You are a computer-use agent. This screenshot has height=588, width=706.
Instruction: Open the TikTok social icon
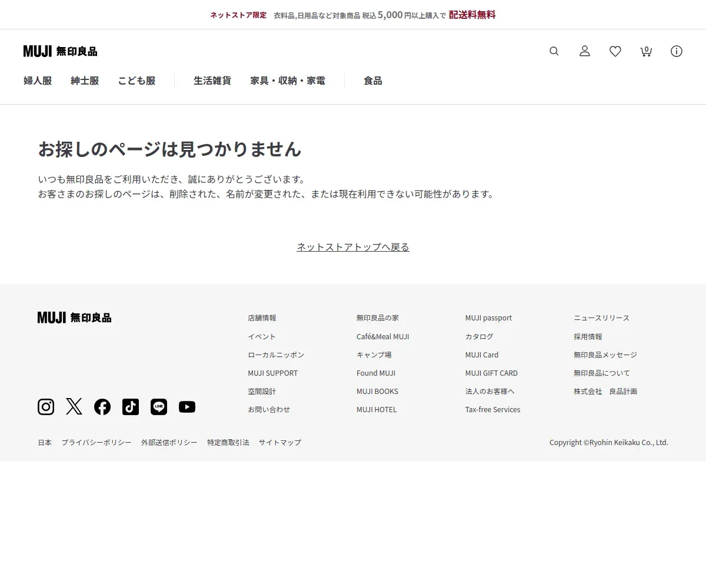131,407
